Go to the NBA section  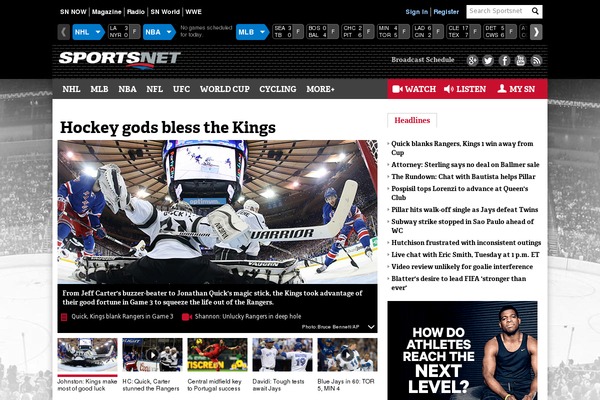[x=127, y=89]
